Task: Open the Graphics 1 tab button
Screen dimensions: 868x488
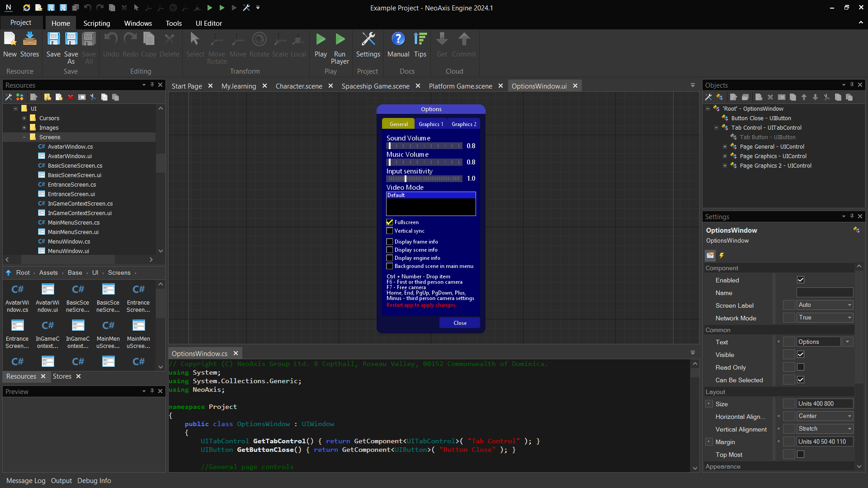Action: coord(430,124)
